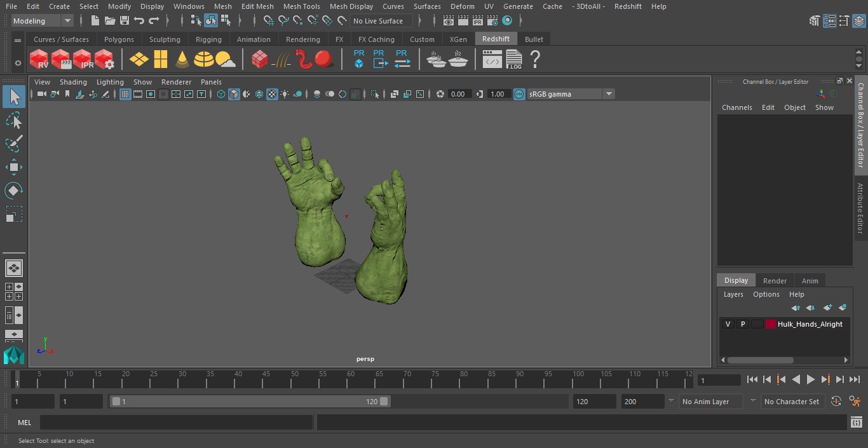Viewport: 868px width, 448px height.
Task: Open Redshift script editor code icon
Action: (x=492, y=60)
